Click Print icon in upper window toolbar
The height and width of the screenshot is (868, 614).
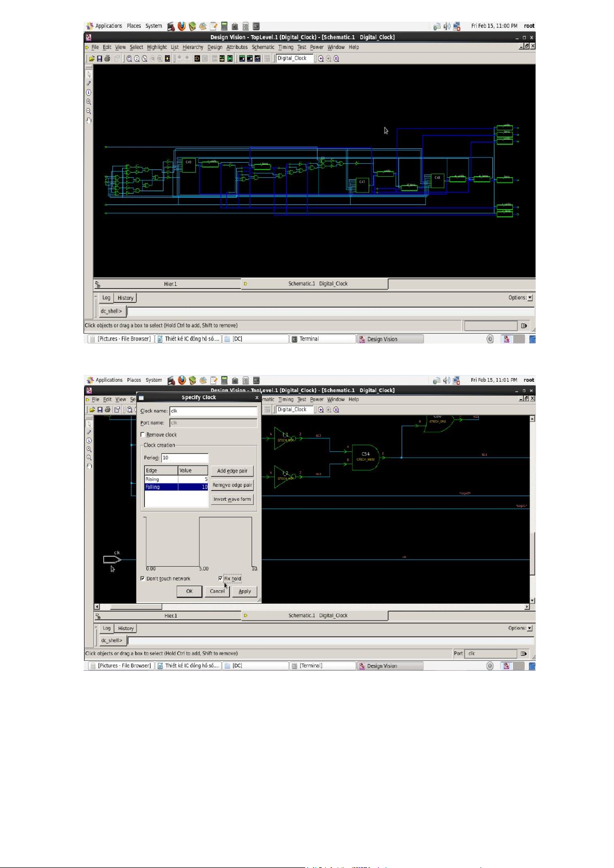[x=107, y=59]
